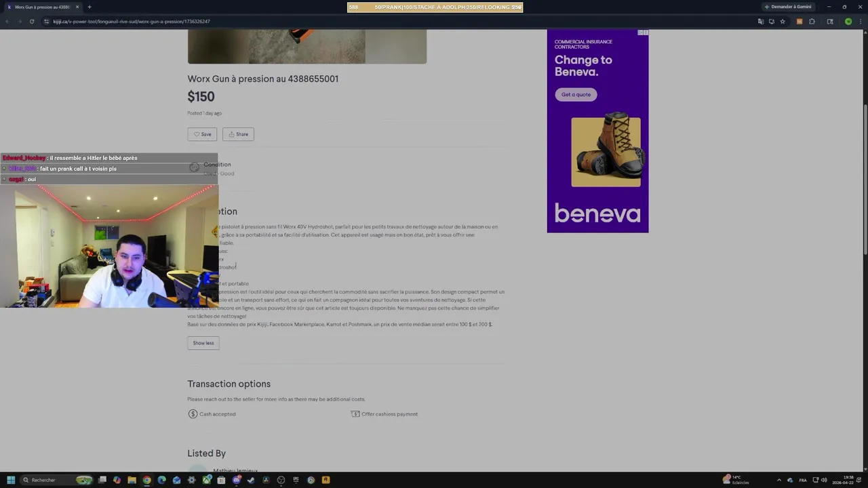Click the listing photo at top
This screenshot has height=488, width=868.
point(307,46)
